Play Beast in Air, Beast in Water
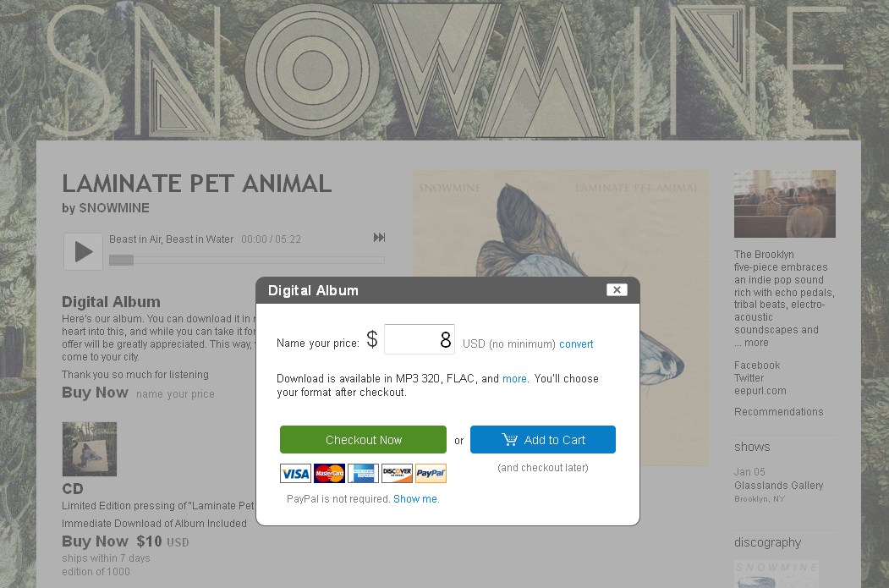Screen dimensions: 889x588 point(83,251)
